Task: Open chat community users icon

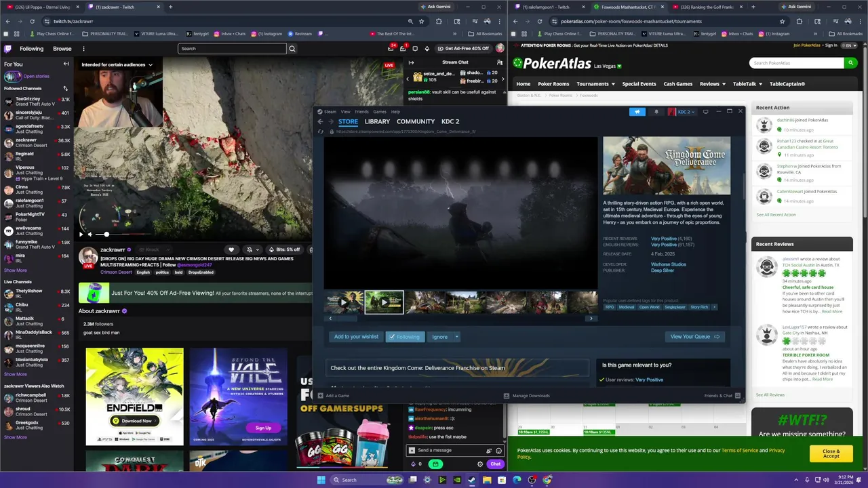Action: pyautogui.click(x=500, y=62)
